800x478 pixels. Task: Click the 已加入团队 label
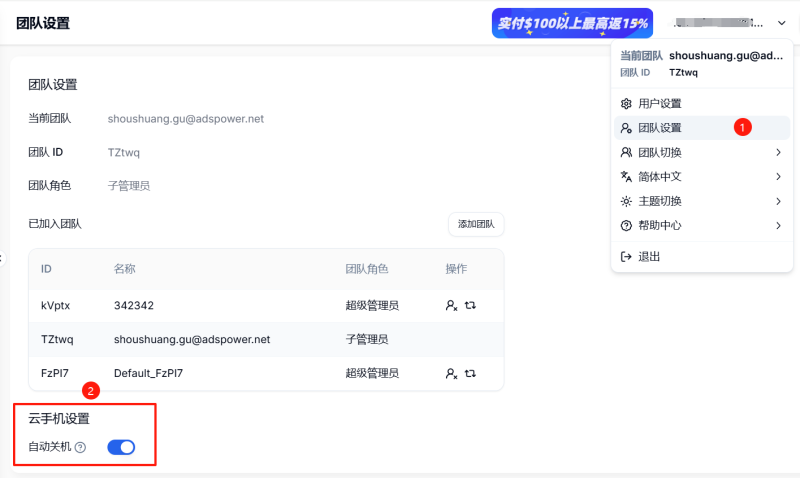[55, 224]
